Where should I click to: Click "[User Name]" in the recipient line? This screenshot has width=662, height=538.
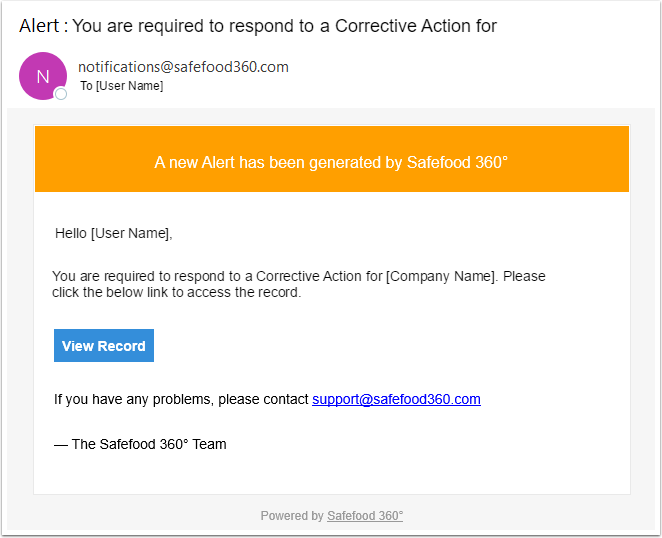(x=129, y=86)
